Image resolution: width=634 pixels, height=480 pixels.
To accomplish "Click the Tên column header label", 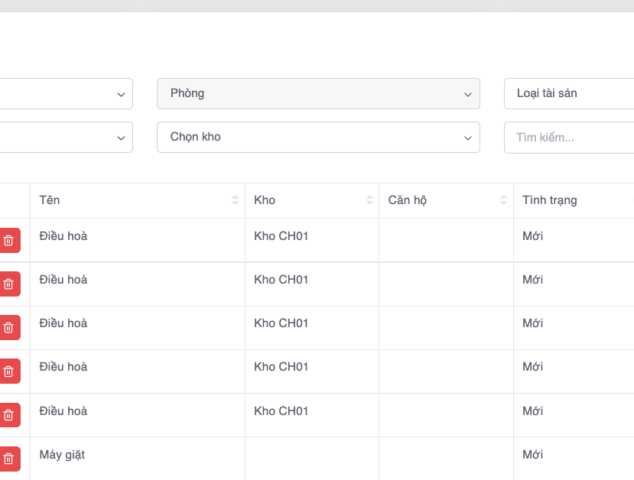I will (x=50, y=200).
